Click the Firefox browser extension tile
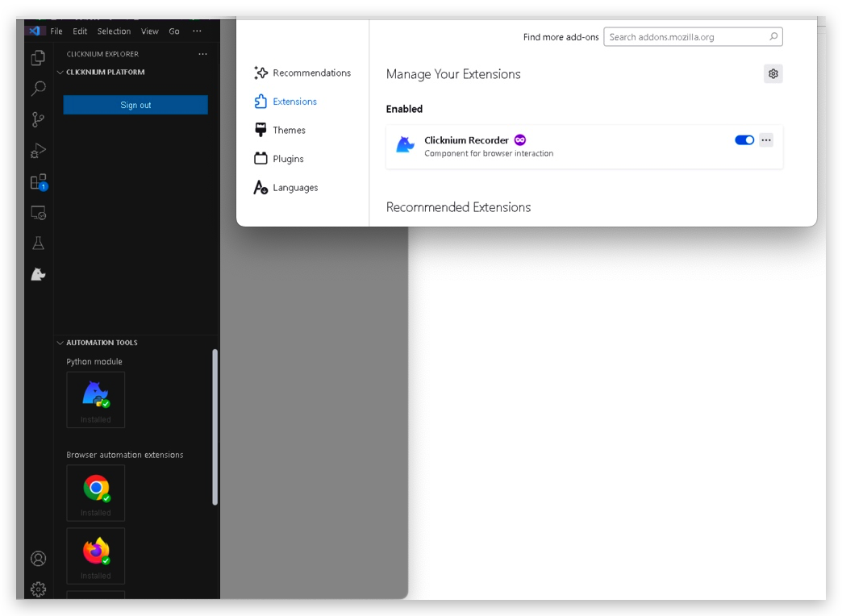 (96, 556)
